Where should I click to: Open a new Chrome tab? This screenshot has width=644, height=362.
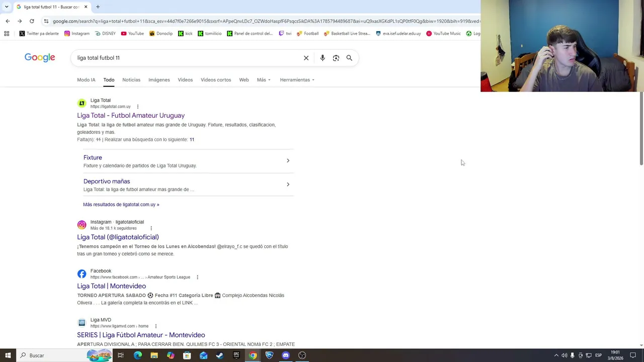coord(98,7)
